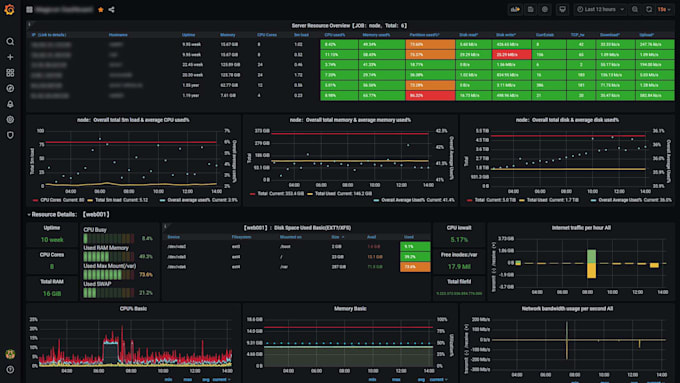Click the Add panel toolbar icon
680x383 pixels.
pyautogui.click(x=515, y=9)
